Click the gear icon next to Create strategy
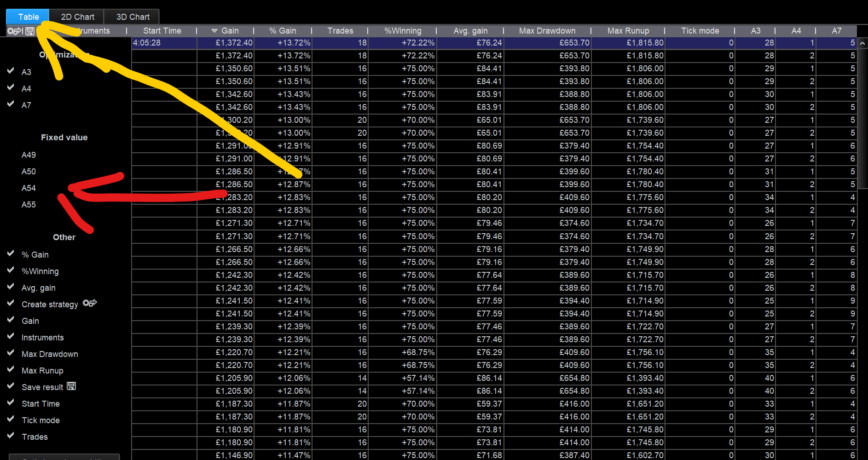The image size is (868, 460). (90, 303)
